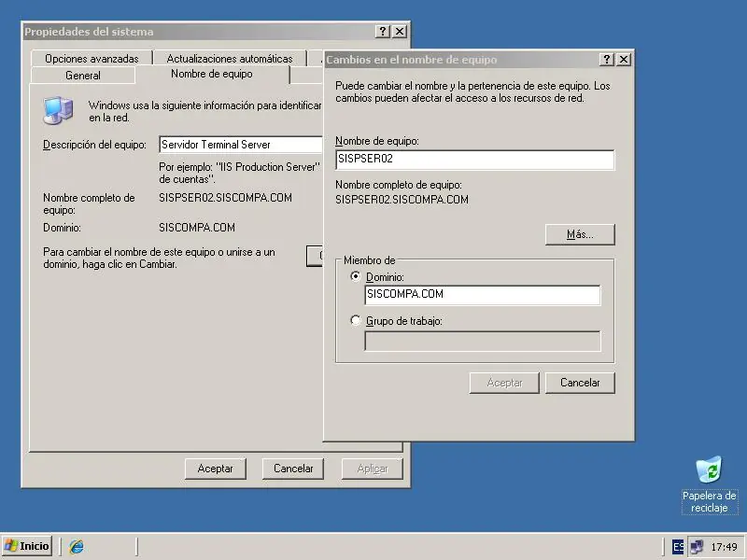Click the Dominio text field SISCOMPA.COM
This screenshot has height=560, width=747.
pyautogui.click(x=483, y=295)
